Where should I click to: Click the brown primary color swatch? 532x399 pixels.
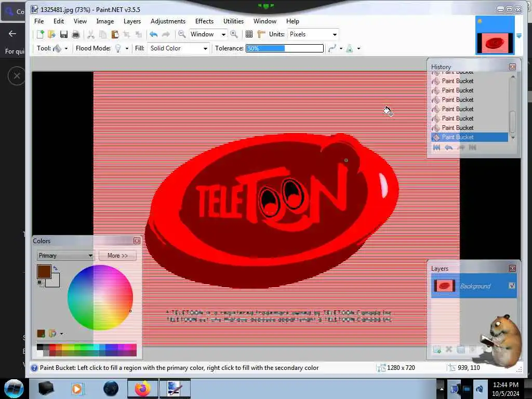tap(44, 272)
